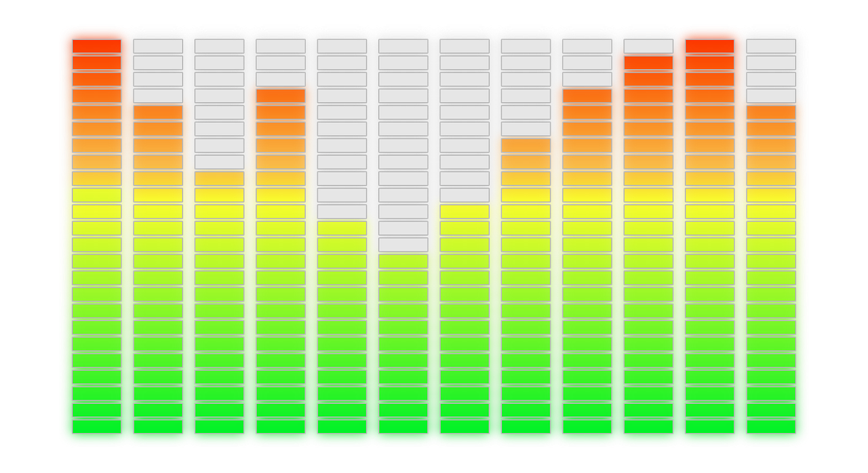Click the top orange segment of the last column

(x=770, y=112)
